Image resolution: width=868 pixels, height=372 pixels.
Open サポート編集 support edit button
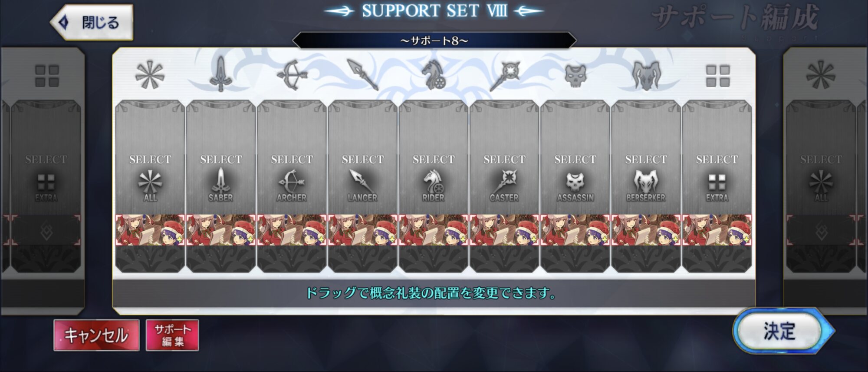(172, 335)
